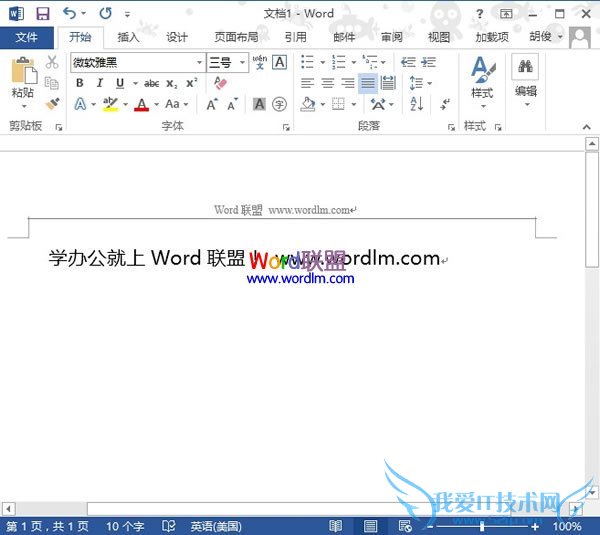Viewport: 600px width, 535px height.
Task: Apply strikethrough formatting
Action: 152,83
